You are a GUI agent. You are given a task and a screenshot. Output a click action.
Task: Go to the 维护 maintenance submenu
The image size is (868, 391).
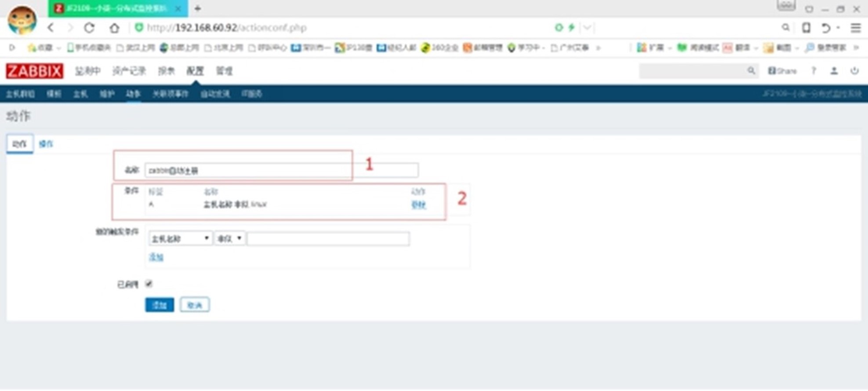point(107,94)
